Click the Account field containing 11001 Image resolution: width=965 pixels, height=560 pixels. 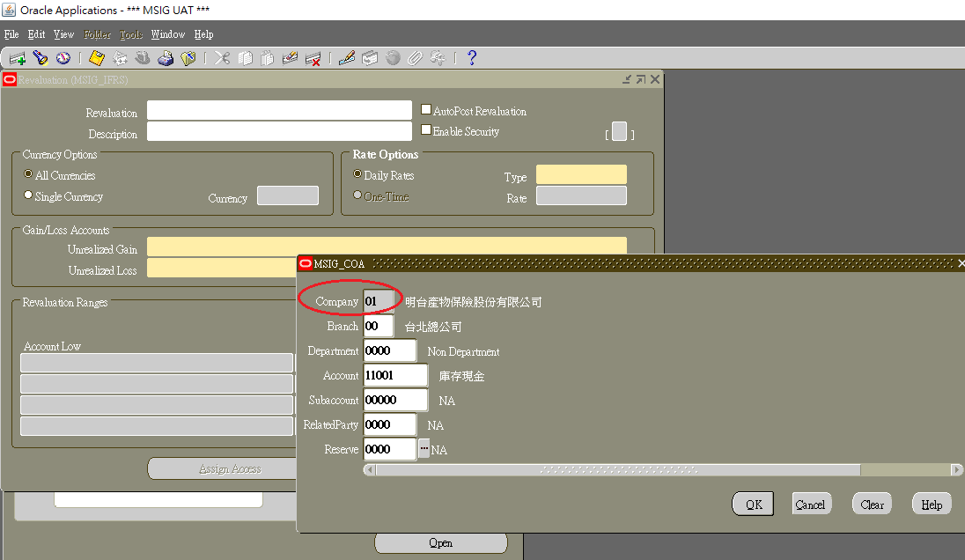click(x=395, y=375)
